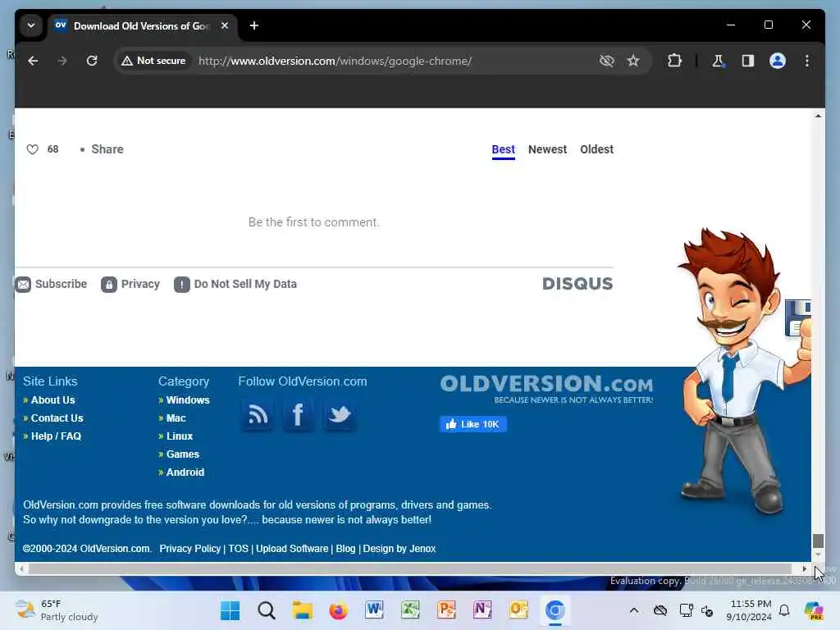Open the tab search dropdown arrow

31,25
